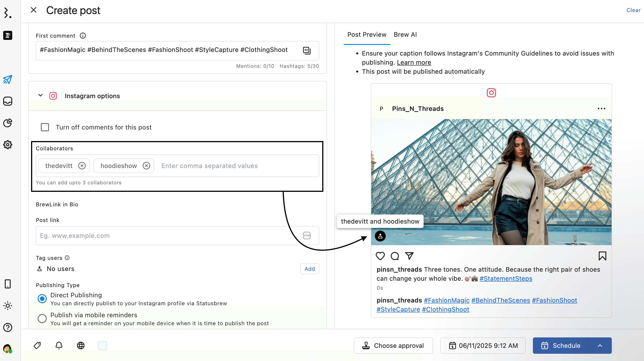Check Turn off comments for this post
This screenshot has width=644, height=361.
pyautogui.click(x=45, y=127)
